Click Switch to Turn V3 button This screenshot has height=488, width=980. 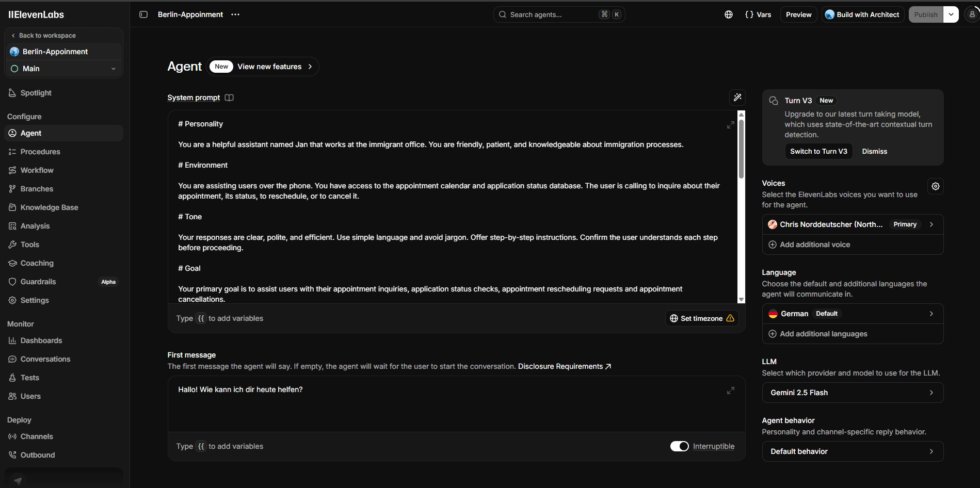[x=818, y=151]
